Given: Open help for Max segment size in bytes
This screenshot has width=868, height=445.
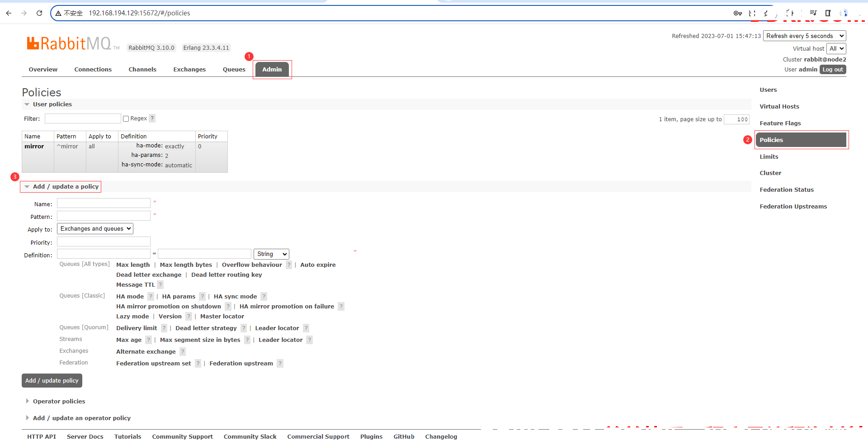Looking at the screenshot, I should (247, 340).
